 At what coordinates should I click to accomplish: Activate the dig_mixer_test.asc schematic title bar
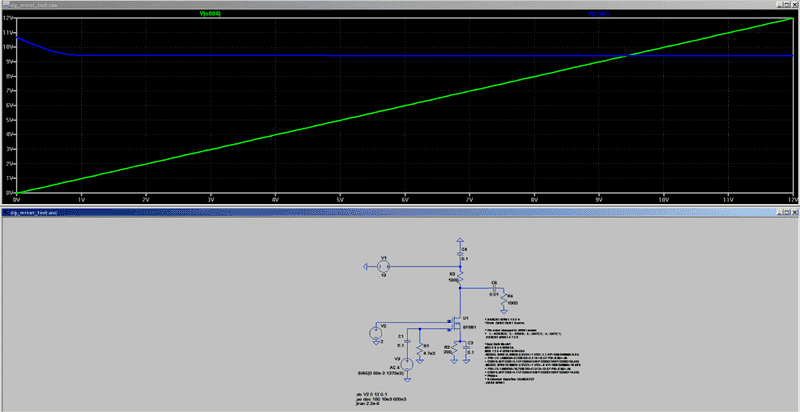300,212
